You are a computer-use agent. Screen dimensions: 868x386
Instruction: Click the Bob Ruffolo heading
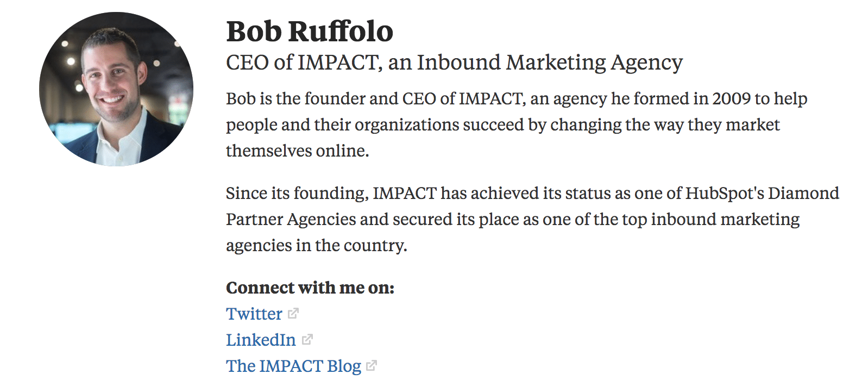click(309, 32)
